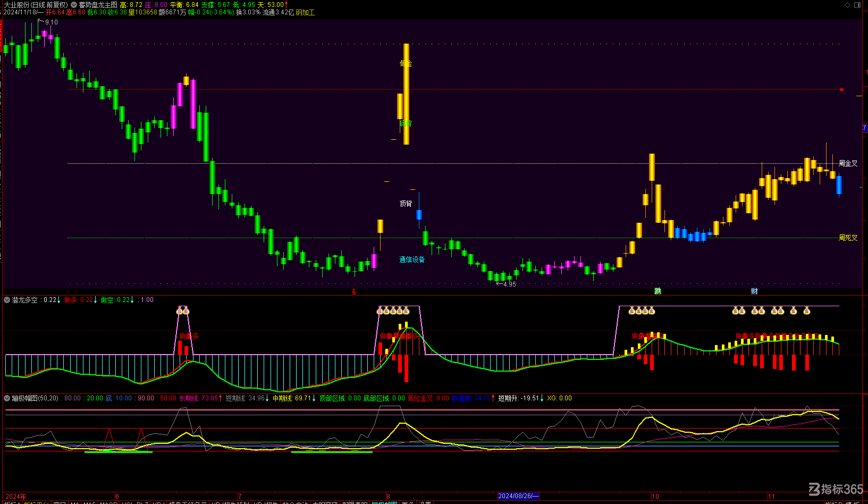868x504 pixels.
Task: Click the 周金叉 label on the right
Action: [x=848, y=163]
